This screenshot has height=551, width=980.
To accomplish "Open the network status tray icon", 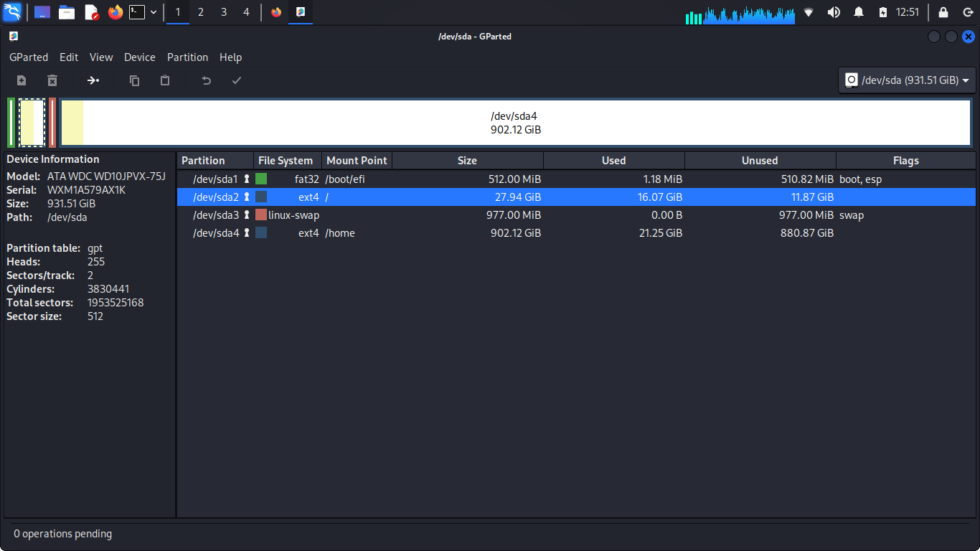I will (809, 12).
